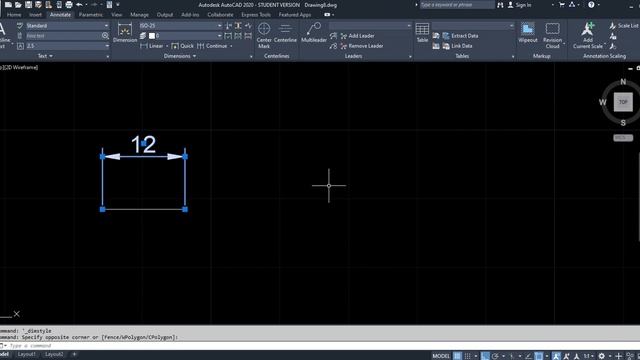Click the Open file folder icon
The width and height of the screenshot is (640, 360).
(x=18, y=5)
